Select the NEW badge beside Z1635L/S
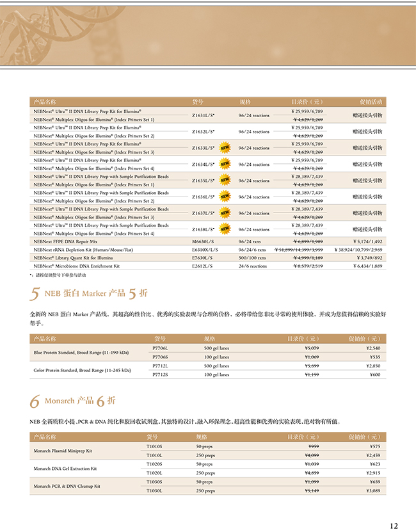The image size is (416, 532). click(225, 181)
